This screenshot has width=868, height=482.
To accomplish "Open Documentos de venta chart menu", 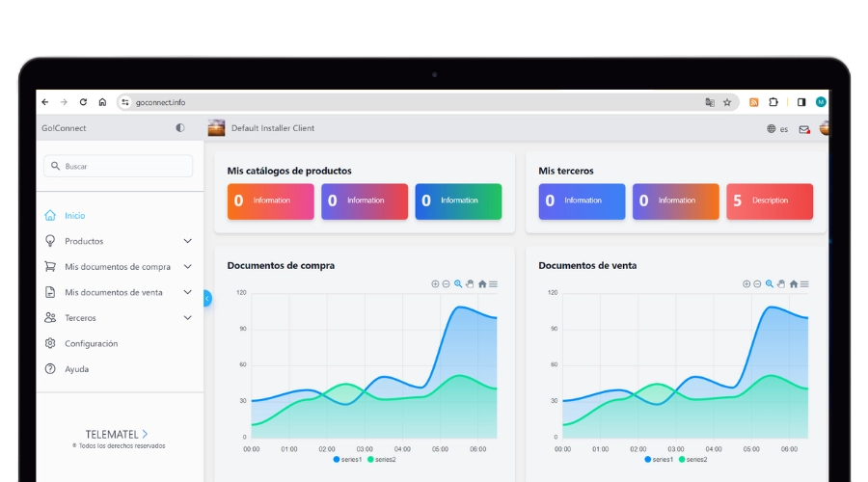I will (804, 283).
